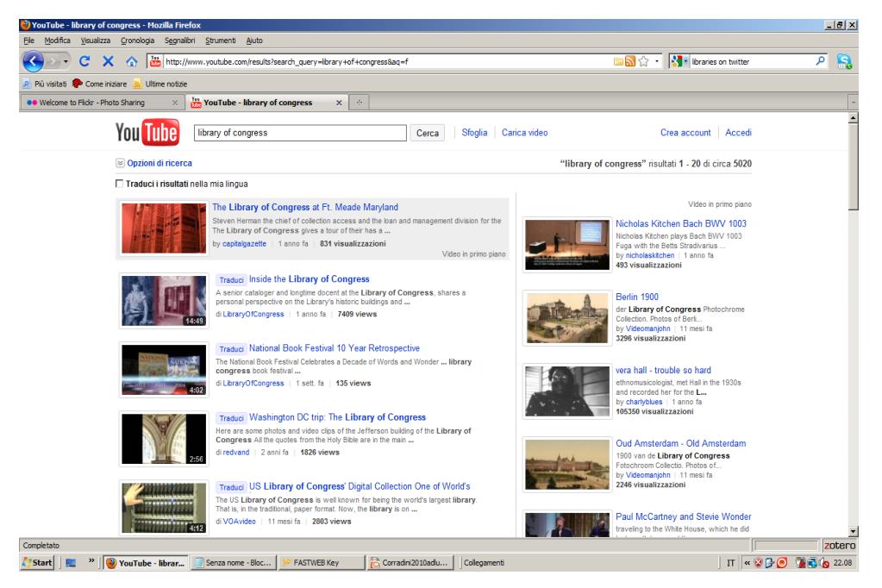This screenshot has width=882, height=588.
Task: Go to the Firefox home page icon
Action: coord(132,61)
